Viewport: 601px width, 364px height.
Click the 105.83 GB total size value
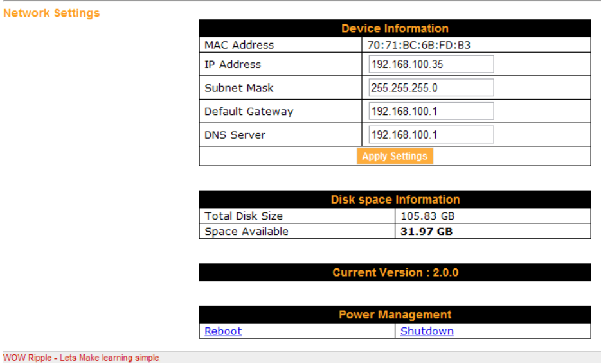pyautogui.click(x=427, y=216)
